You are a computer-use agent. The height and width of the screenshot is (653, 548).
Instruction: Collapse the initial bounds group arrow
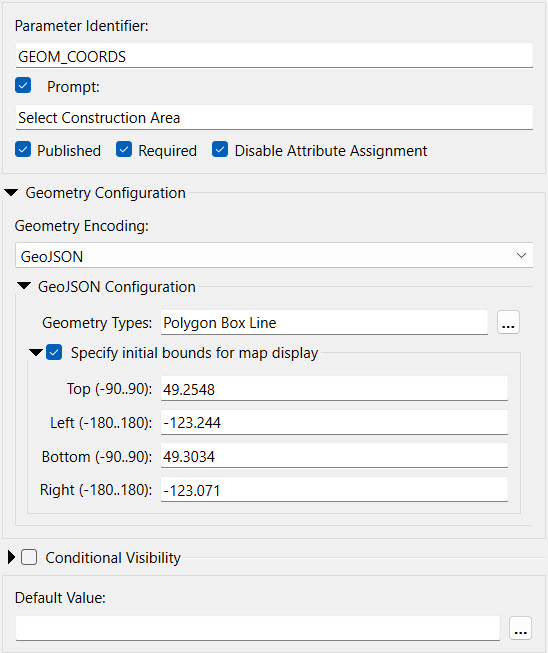pos(36,353)
